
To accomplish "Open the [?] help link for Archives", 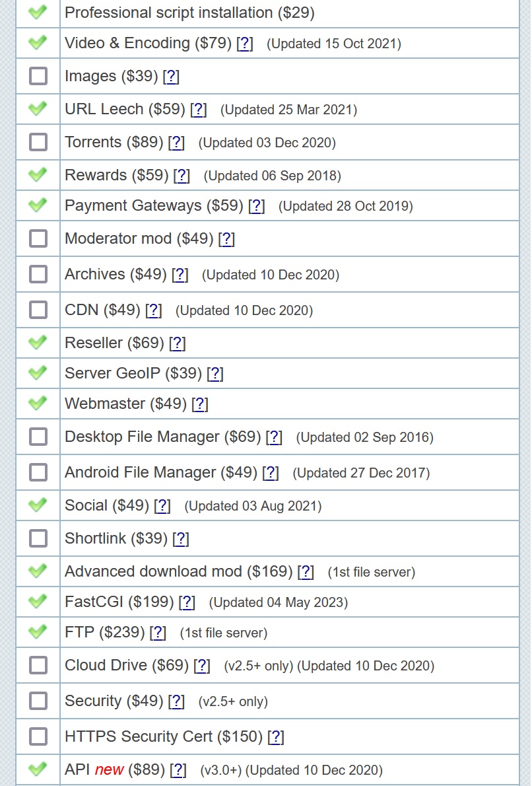I will click(x=180, y=275).
